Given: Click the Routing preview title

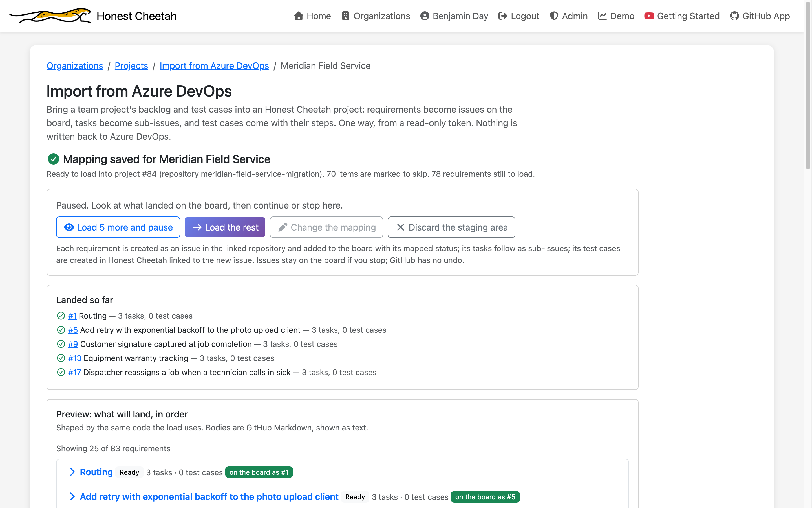Looking at the screenshot, I should [96, 472].
